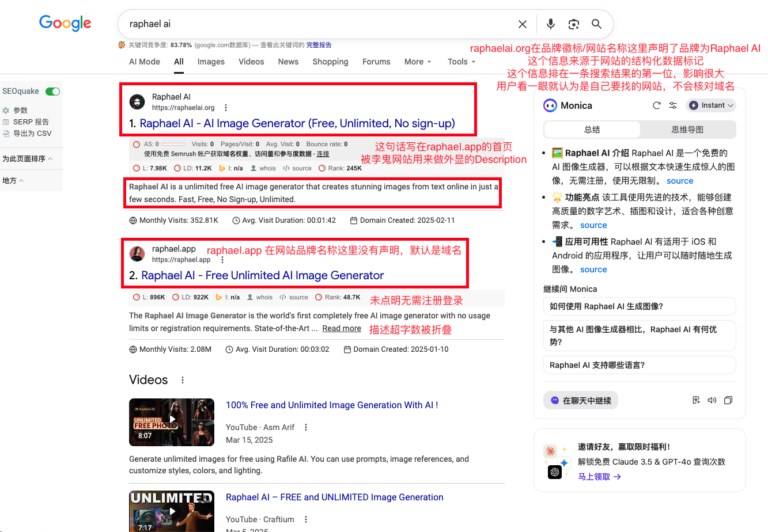
Task: Click the SERP 报告 icon
Action: pyautogui.click(x=6, y=122)
